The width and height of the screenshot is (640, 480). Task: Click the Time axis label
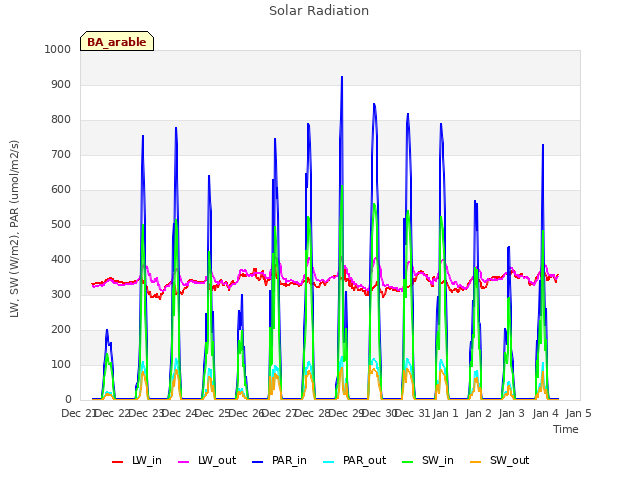566,429
